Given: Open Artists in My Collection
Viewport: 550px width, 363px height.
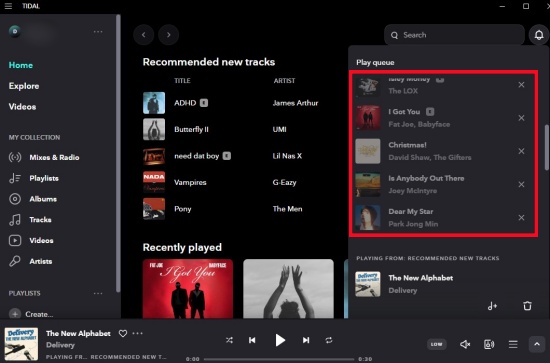Looking at the screenshot, I should coord(31,261).
